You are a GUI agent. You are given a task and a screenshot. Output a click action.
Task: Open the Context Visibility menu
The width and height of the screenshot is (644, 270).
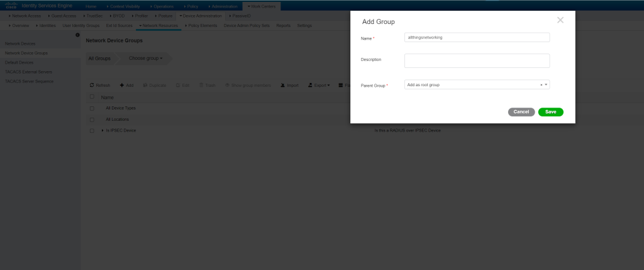(123, 6)
